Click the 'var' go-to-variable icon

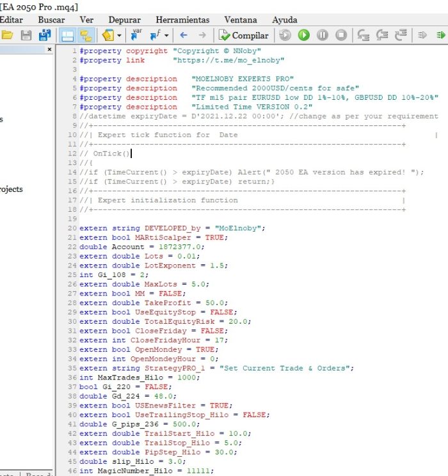(136, 35)
